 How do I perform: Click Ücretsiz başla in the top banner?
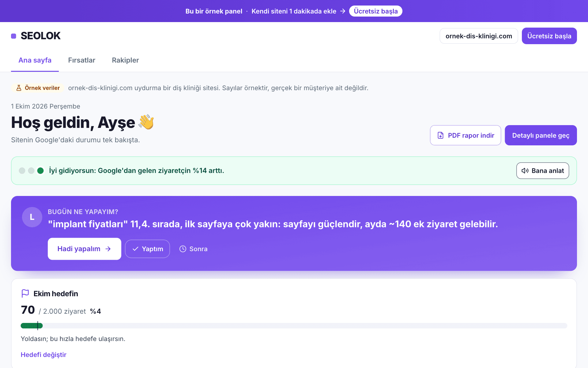click(x=376, y=11)
